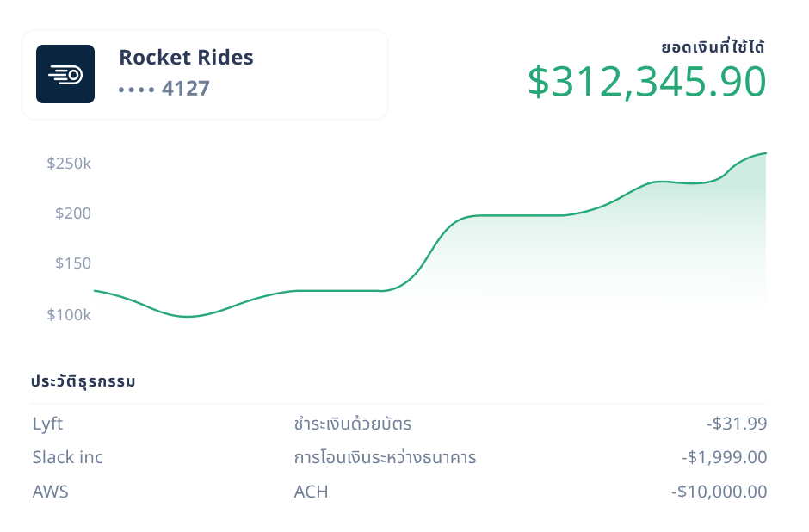Select the $250k axis label

[x=69, y=164]
